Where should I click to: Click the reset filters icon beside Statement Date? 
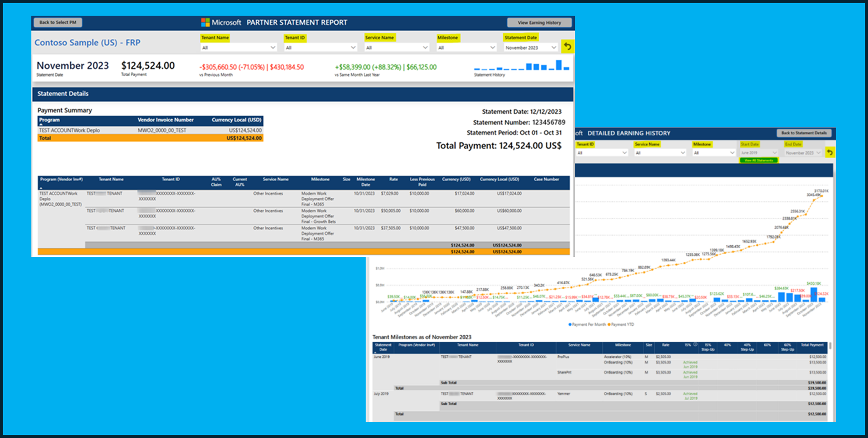point(568,46)
